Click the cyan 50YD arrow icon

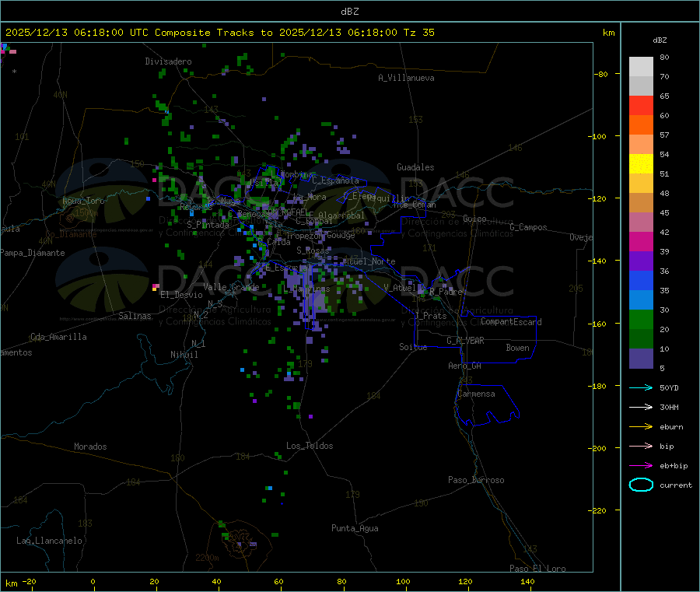[x=641, y=387]
